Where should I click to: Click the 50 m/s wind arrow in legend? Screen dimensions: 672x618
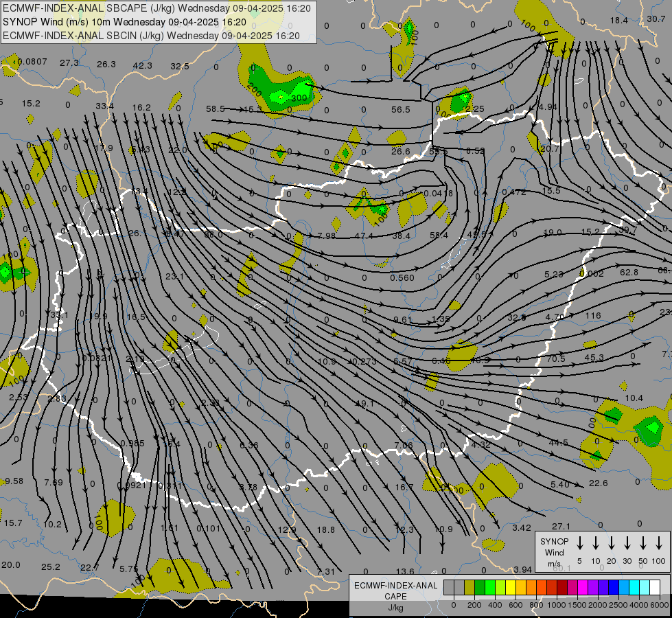click(643, 543)
